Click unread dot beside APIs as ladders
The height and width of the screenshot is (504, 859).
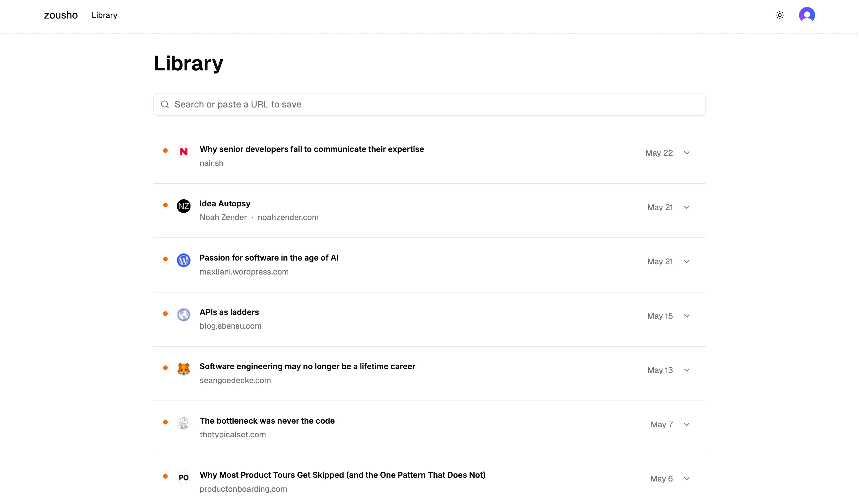coord(165,314)
